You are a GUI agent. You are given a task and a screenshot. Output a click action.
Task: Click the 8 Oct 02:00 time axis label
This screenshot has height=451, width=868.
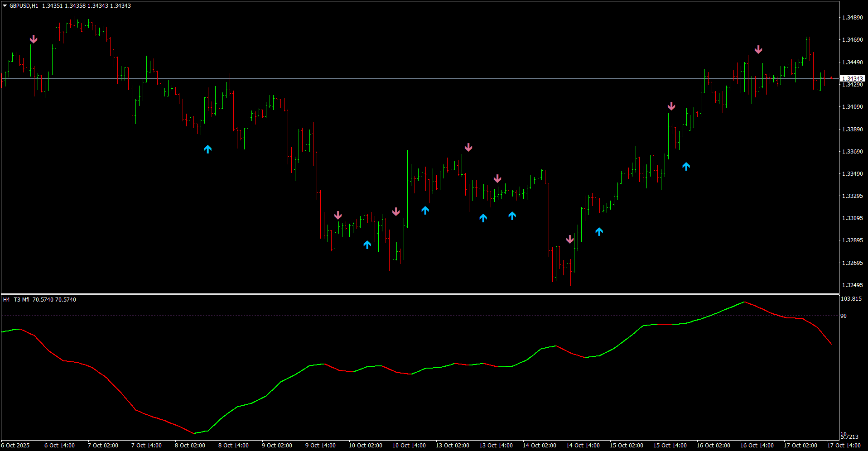pos(190,446)
